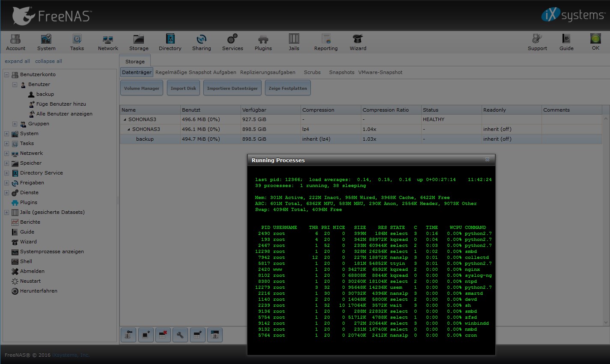
Task: Close the Running Processes dialog
Action: point(487,160)
